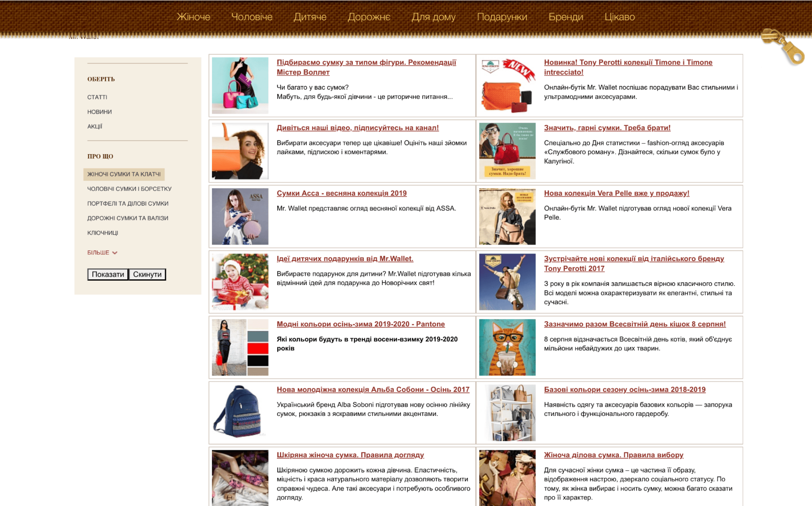Open the Жіноче menu
This screenshot has height=506, width=812.
[x=193, y=17]
